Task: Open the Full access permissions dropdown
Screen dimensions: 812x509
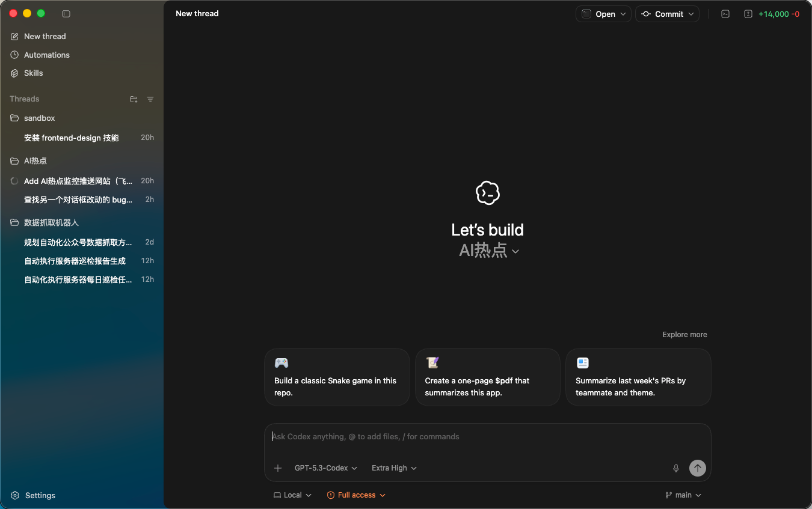Action: pyautogui.click(x=356, y=495)
